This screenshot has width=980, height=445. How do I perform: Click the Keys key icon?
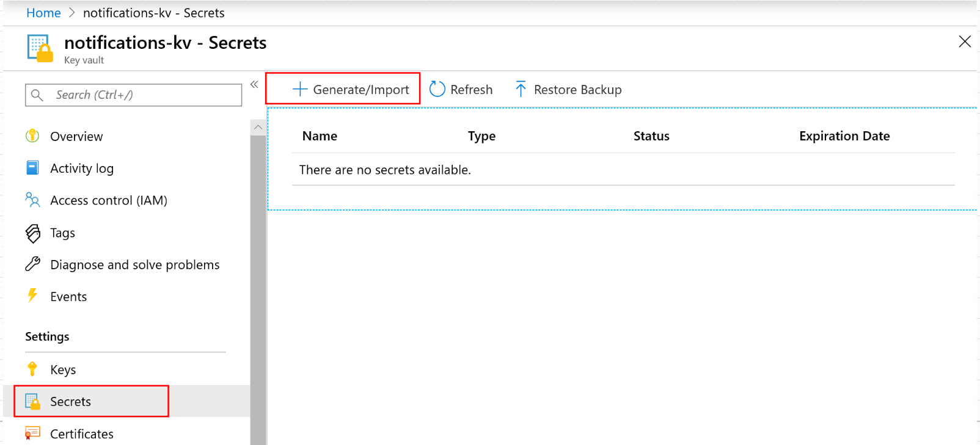click(33, 369)
